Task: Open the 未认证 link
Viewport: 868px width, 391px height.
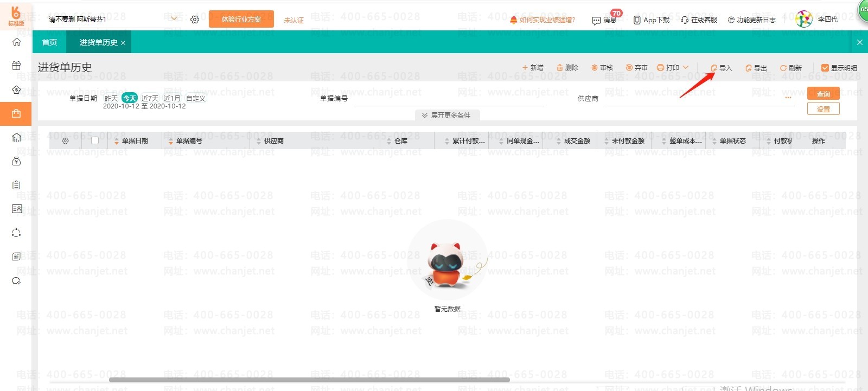Action: (294, 20)
